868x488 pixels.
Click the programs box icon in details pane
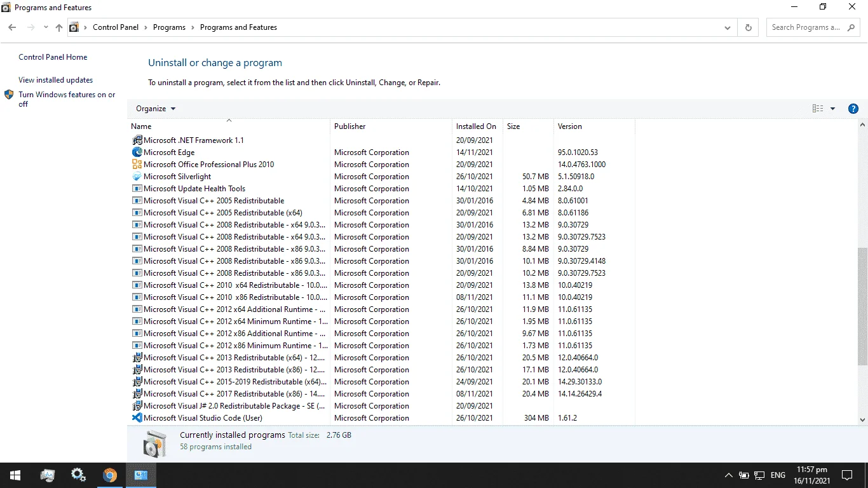[x=154, y=444]
